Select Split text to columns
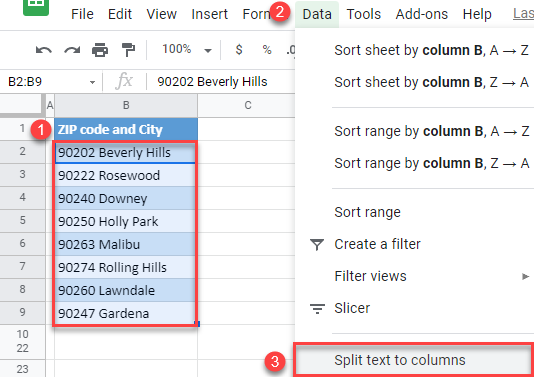Image resolution: width=534 pixels, height=377 pixels. 414,360
